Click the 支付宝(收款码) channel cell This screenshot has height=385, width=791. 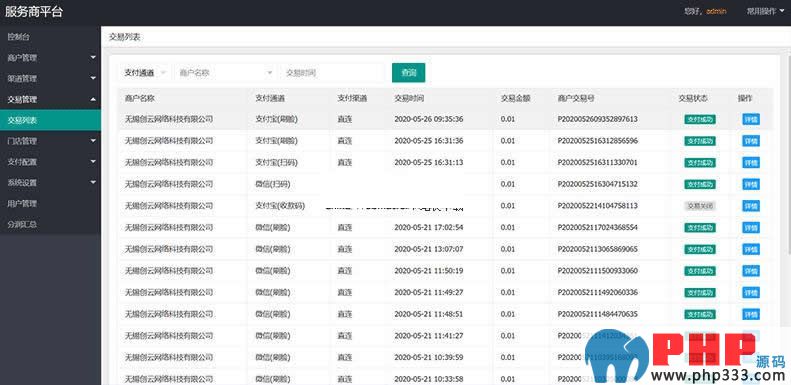[280, 206]
